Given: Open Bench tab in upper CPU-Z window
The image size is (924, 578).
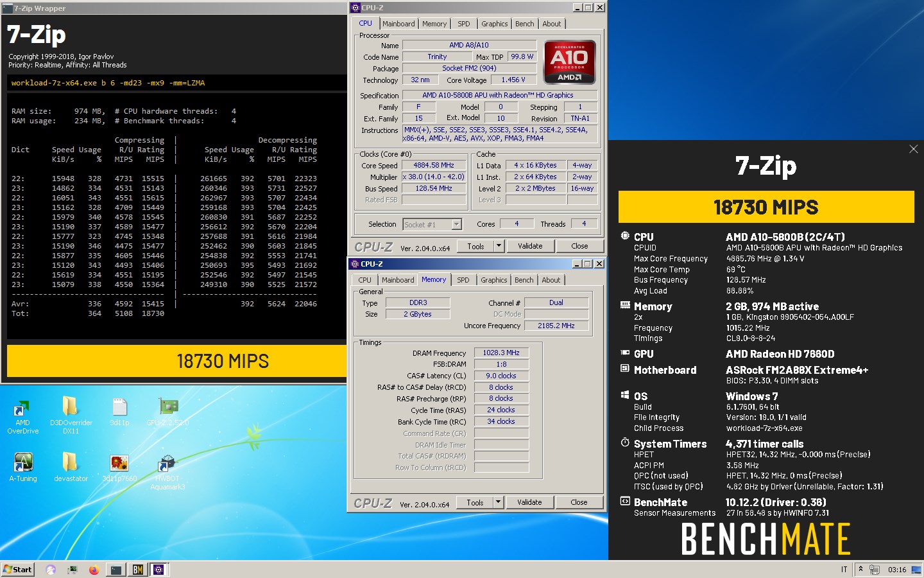Looking at the screenshot, I should [525, 24].
